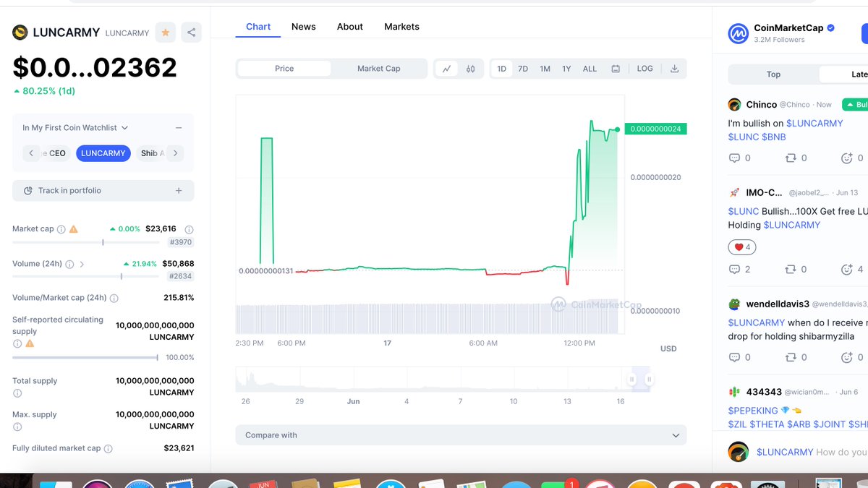Switch to line chart view
Screen dimensions: 868x488
(447, 68)
